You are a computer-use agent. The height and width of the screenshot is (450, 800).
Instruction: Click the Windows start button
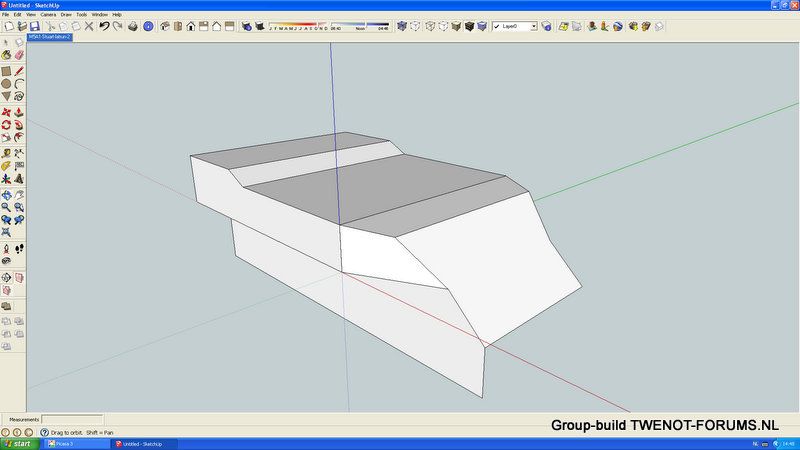tap(19, 444)
